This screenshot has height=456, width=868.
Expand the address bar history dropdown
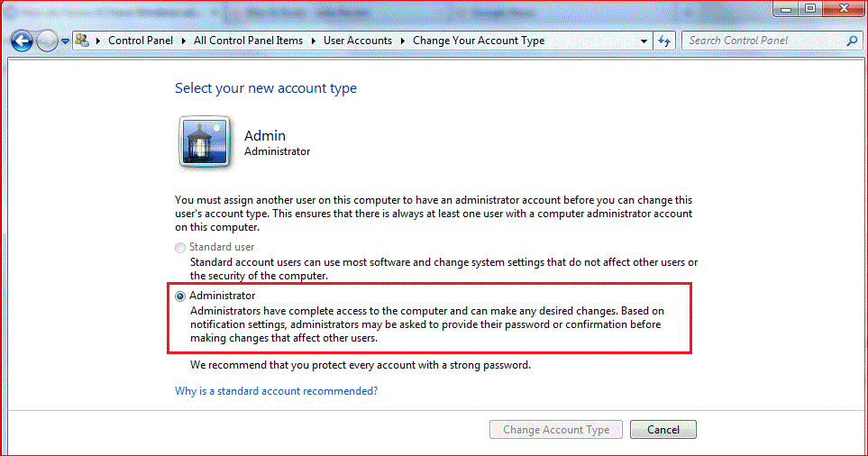[644, 41]
